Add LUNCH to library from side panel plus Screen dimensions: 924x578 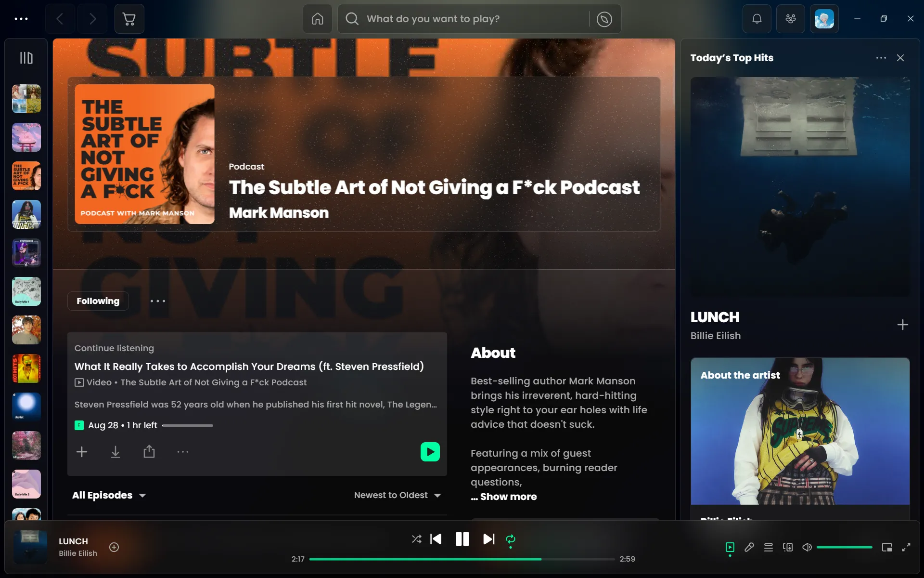click(903, 325)
